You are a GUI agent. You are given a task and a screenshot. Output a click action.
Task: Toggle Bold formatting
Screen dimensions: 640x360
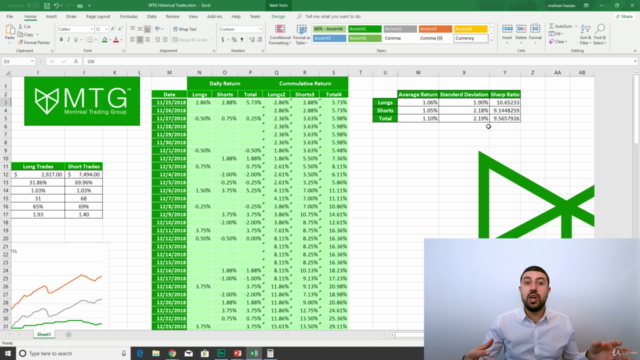(x=61, y=40)
